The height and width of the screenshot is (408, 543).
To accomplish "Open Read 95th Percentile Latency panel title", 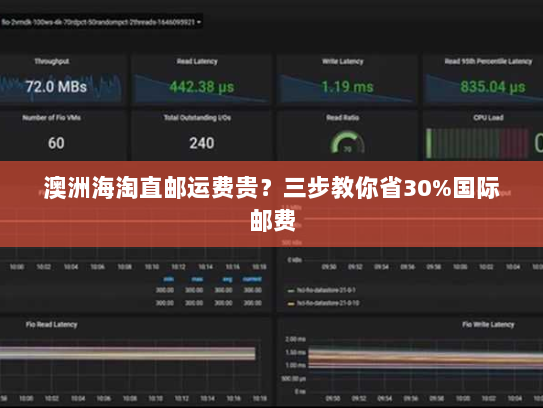I will click(x=488, y=61).
